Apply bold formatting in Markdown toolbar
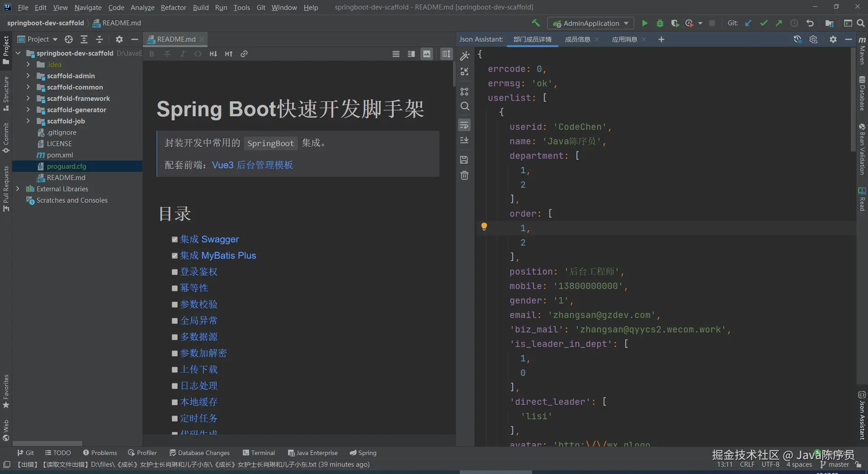This screenshot has width=868, height=474. point(152,54)
